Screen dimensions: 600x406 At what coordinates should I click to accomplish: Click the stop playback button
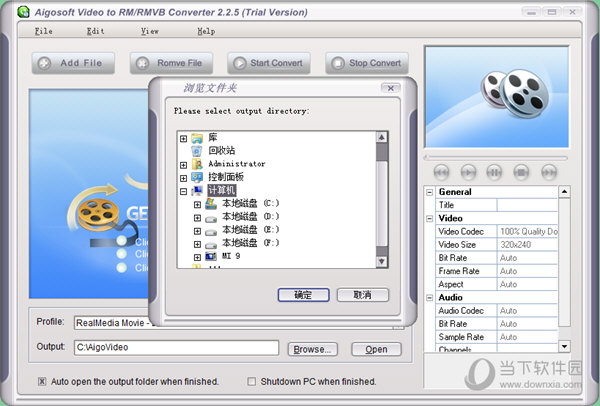(521, 172)
